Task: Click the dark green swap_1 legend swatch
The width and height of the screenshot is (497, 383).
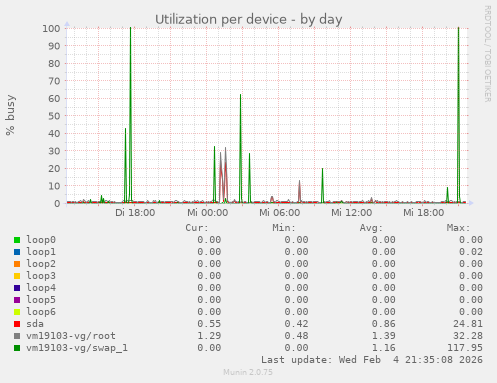Action: (x=17, y=348)
